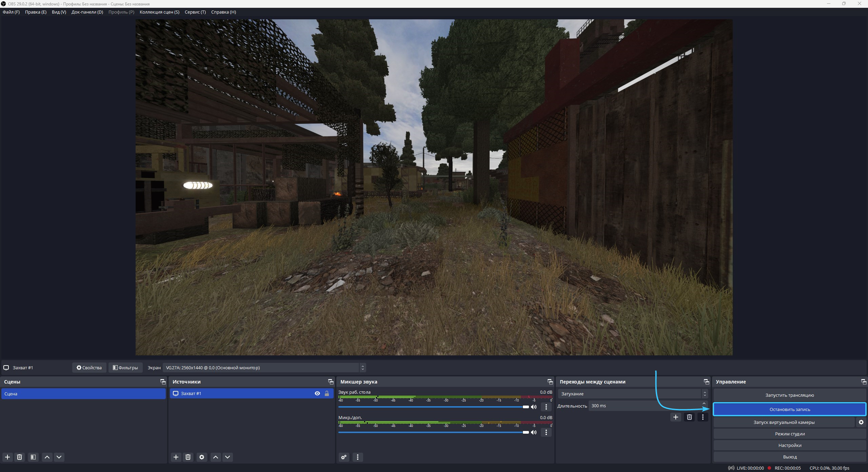Adjust Микр./доп. volume slider
The image size is (868, 472).
point(433,432)
